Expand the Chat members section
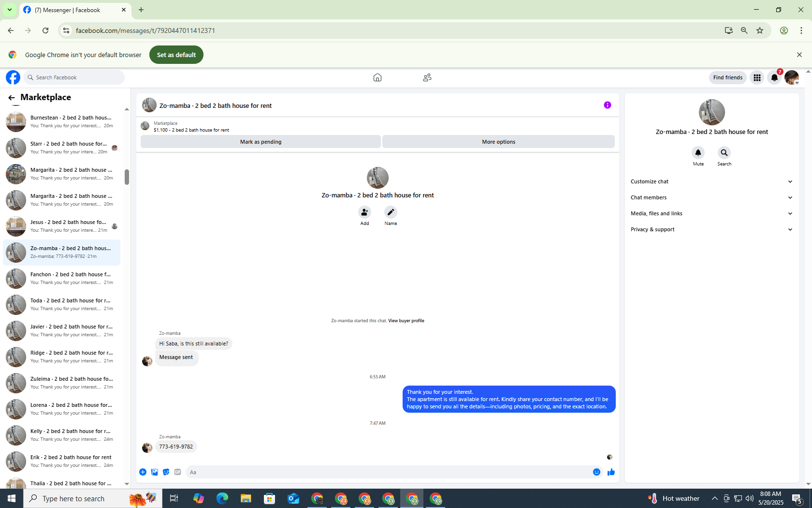Screen dimensions: 812x508 (711, 197)
